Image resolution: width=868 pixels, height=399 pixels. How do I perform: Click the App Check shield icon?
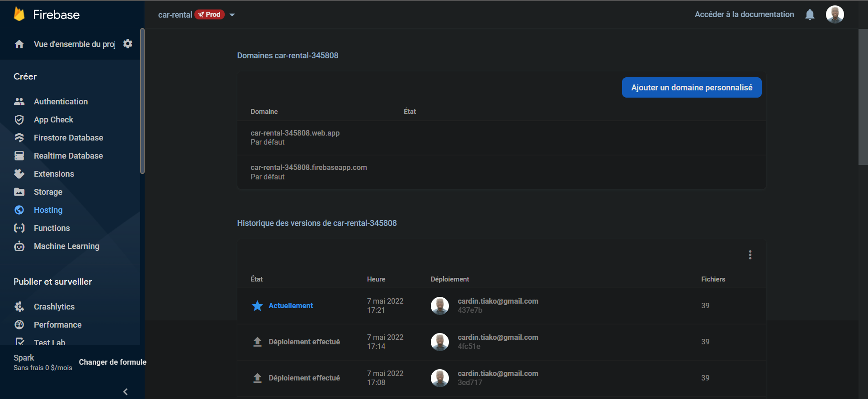[19, 119]
